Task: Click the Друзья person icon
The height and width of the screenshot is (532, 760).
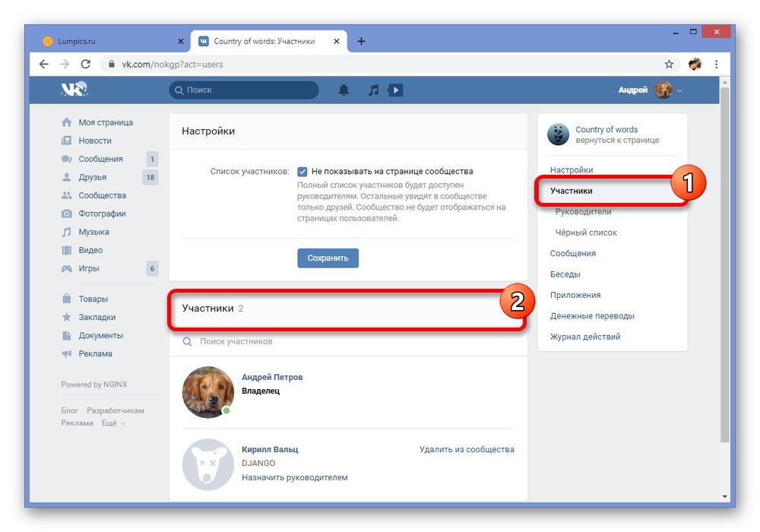Action: tap(66, 177)
